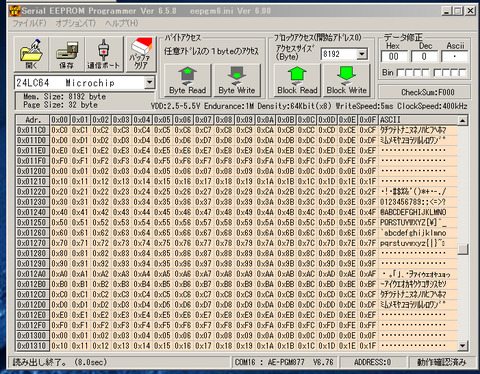
Task: Expand the 24LC64 Microchip device dropdown
Action: (149, 82)
